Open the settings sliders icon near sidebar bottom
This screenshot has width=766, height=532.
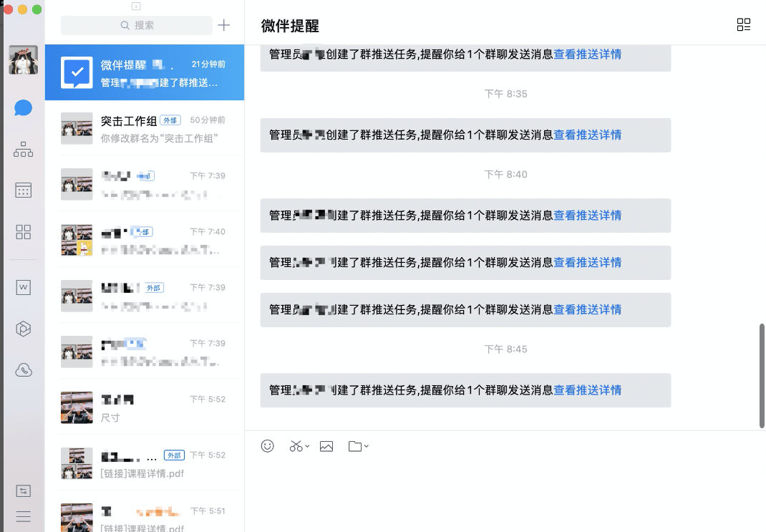pyautogui.click(x=23, y=491)
